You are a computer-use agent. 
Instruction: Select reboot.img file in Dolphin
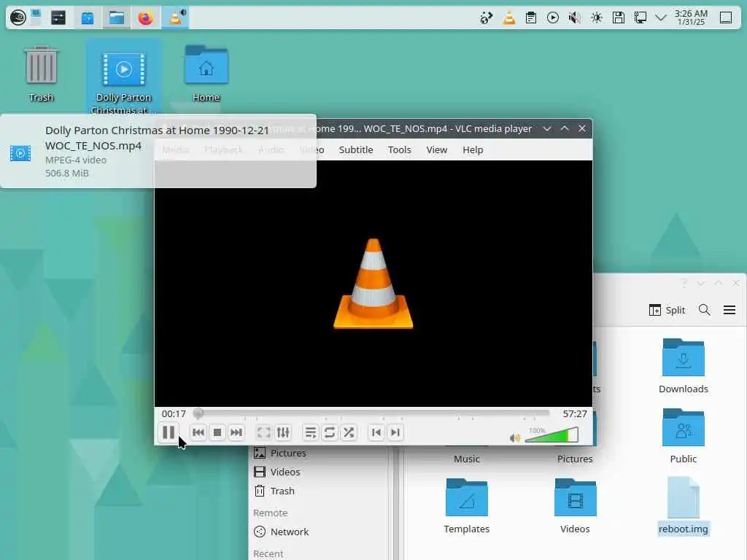point(683,506)
